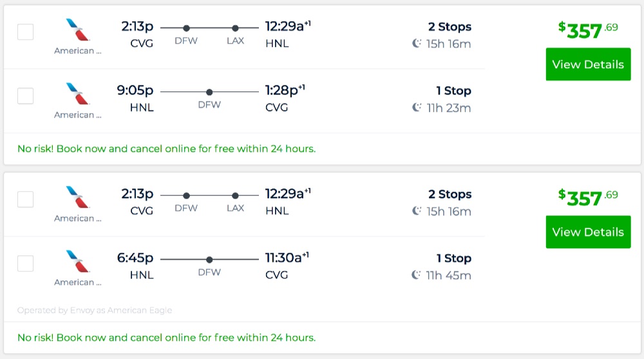Open View Details for the 9:05p return itinerary
Viewport: 644px width, 359px height.
588,64
